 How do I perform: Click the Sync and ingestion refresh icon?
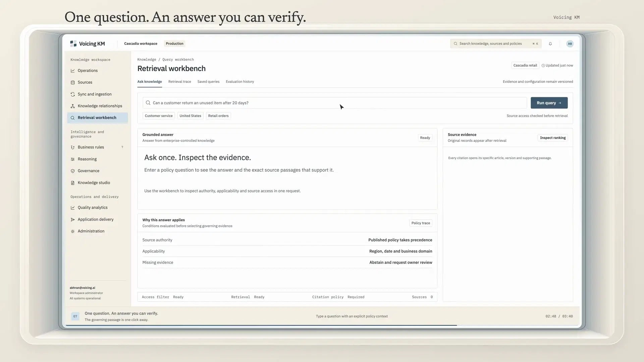(72, 95)
